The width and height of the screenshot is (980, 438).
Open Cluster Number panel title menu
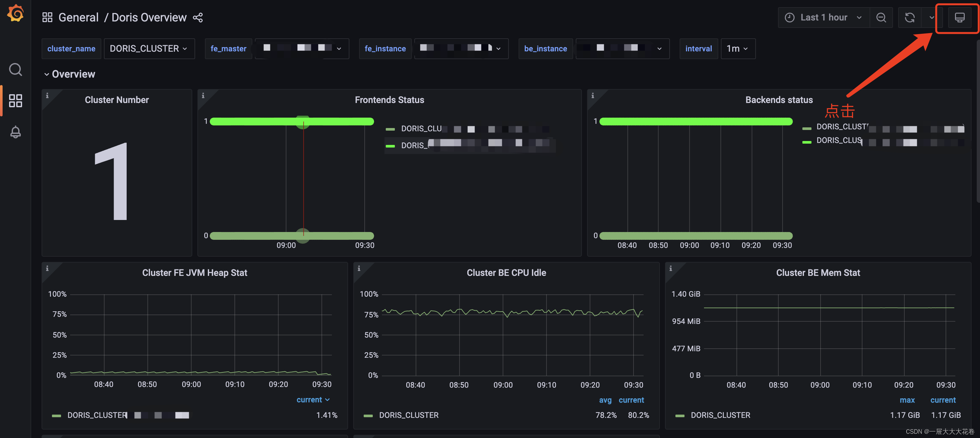coord(117,100)
